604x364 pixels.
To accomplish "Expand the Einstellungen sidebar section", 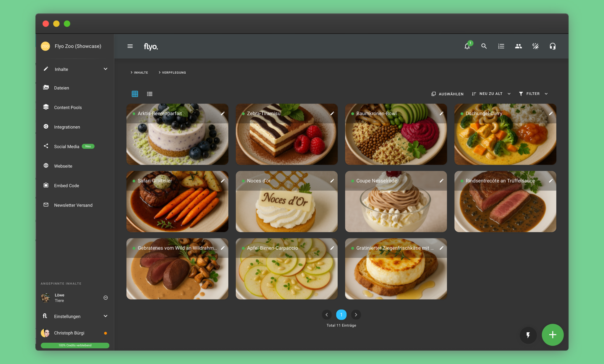I will pos(75,316).
